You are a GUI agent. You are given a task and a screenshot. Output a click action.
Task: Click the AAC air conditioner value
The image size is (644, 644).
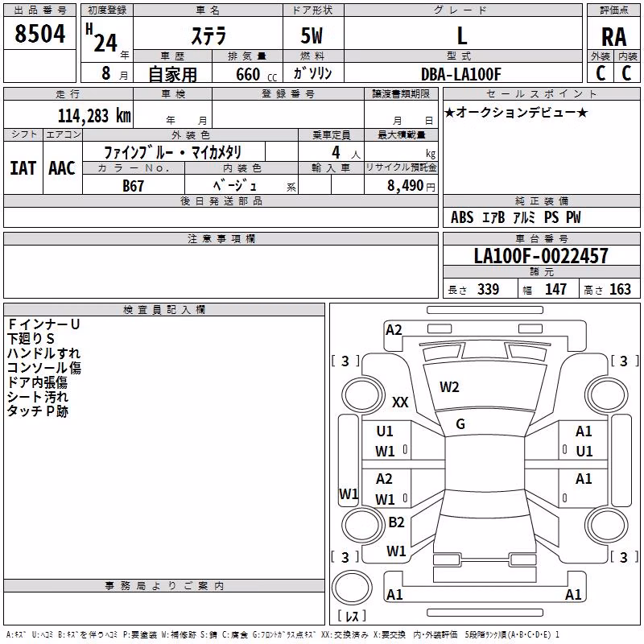pos(62,168)
